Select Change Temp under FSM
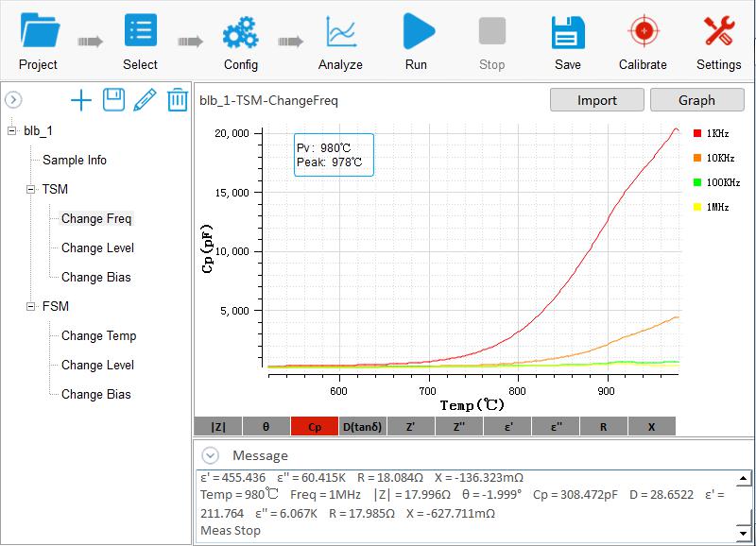 [98, 336]
